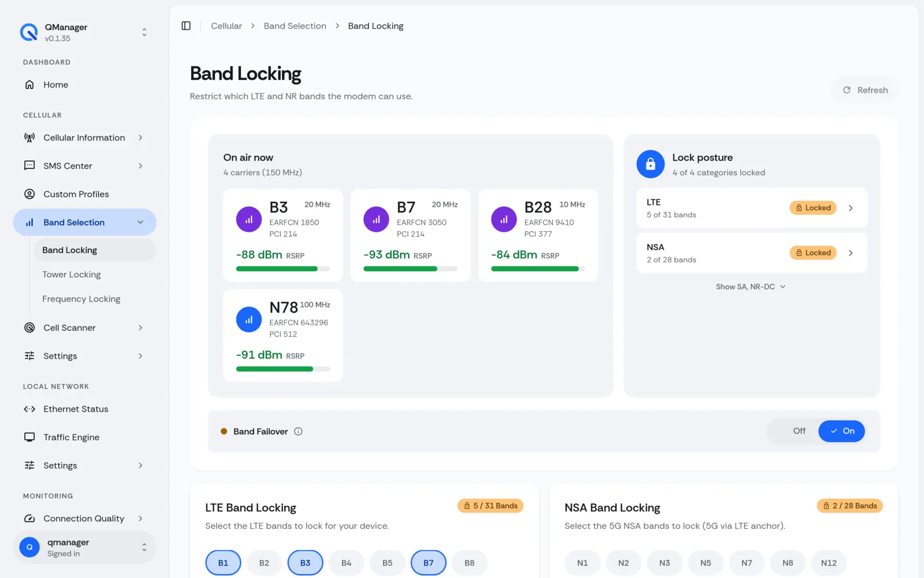Viewport: 924px width, 578px height.
Task: Toggle NSA band N1 chip
Action: coord(582,563)
